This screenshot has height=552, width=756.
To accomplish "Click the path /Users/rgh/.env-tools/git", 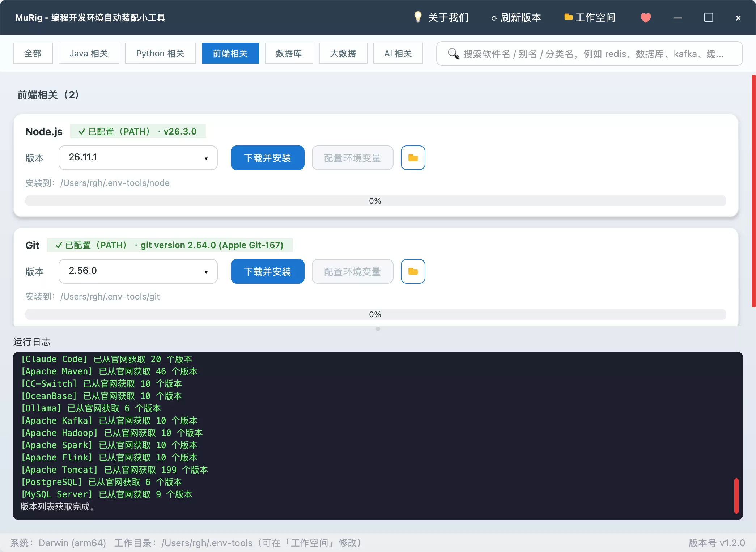I will 110,297.
